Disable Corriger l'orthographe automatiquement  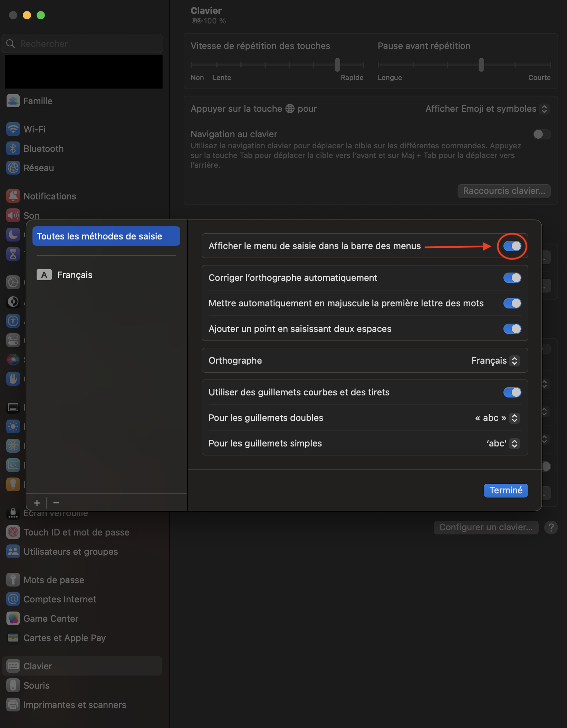[512, 278]
